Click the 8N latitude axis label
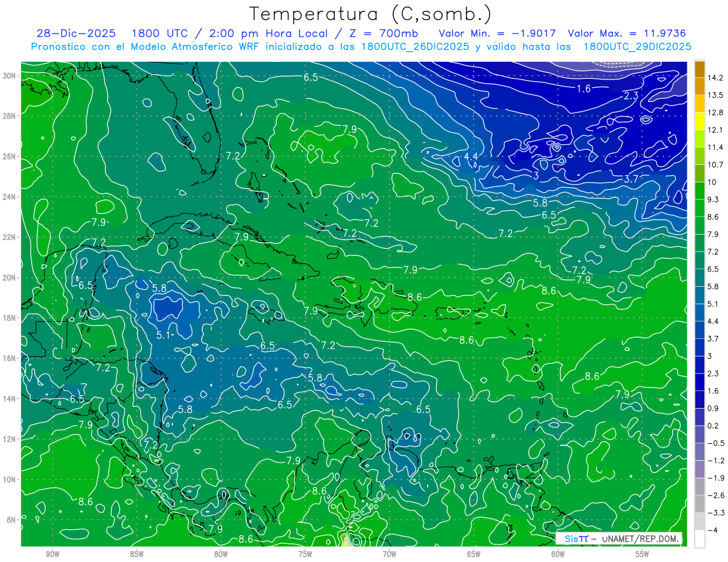This screenshot has height=562, width=728. pyautogui.click(x=12, y=520)
